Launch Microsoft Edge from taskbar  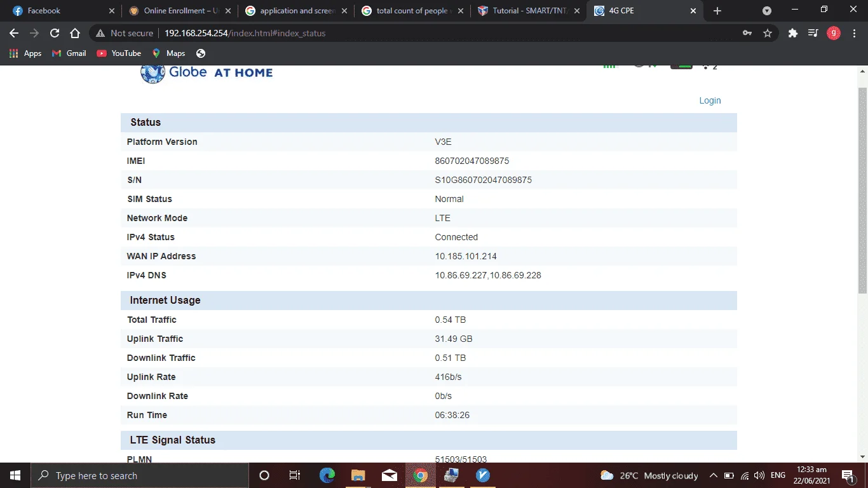point(327,475)
